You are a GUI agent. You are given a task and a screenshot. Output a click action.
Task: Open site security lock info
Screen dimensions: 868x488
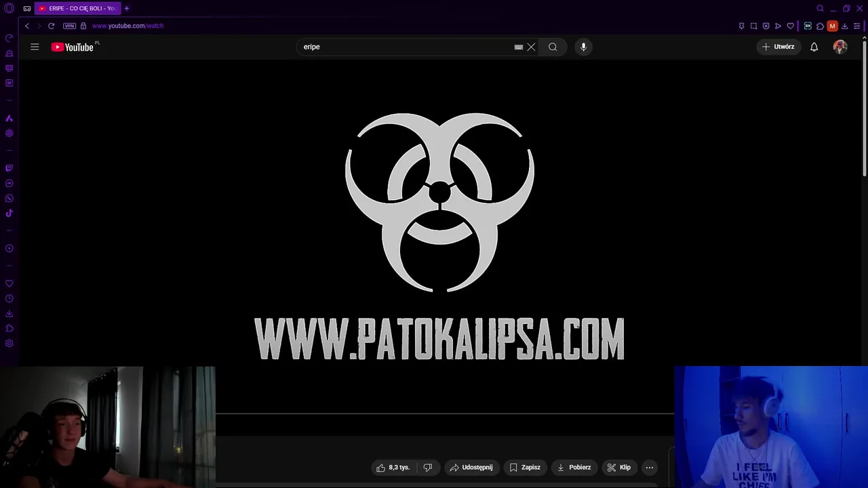click(x=83, y=26)
